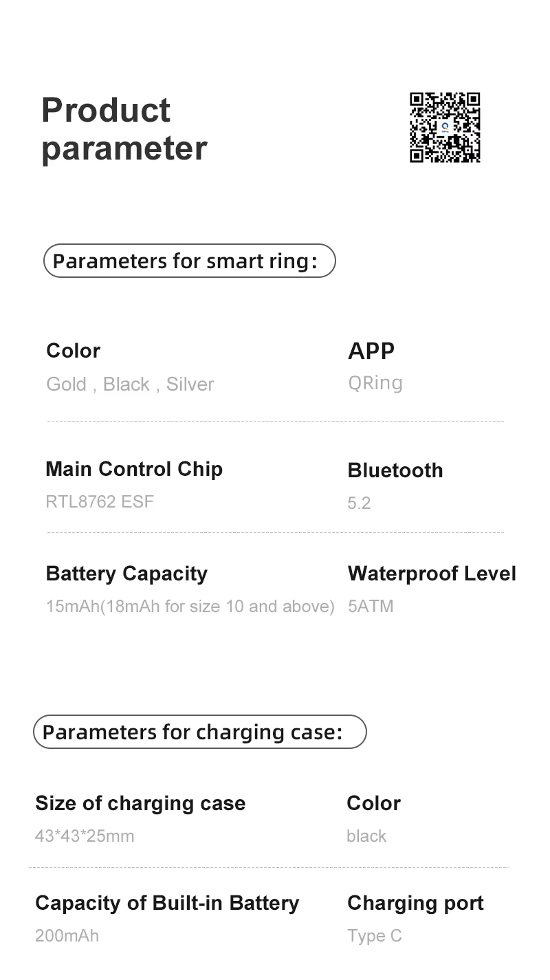Click the Product parameter title
Viewport: 550px width, 980px height.
click(x=124, y=129)
